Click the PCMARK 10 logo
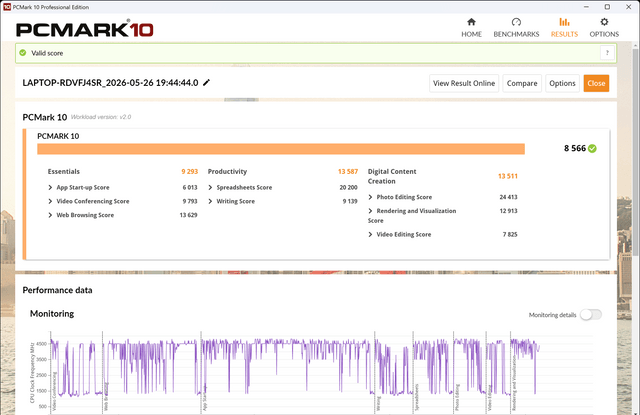This screenshot has height=415, width=640. pyautogui.click(x=84, y=29)
